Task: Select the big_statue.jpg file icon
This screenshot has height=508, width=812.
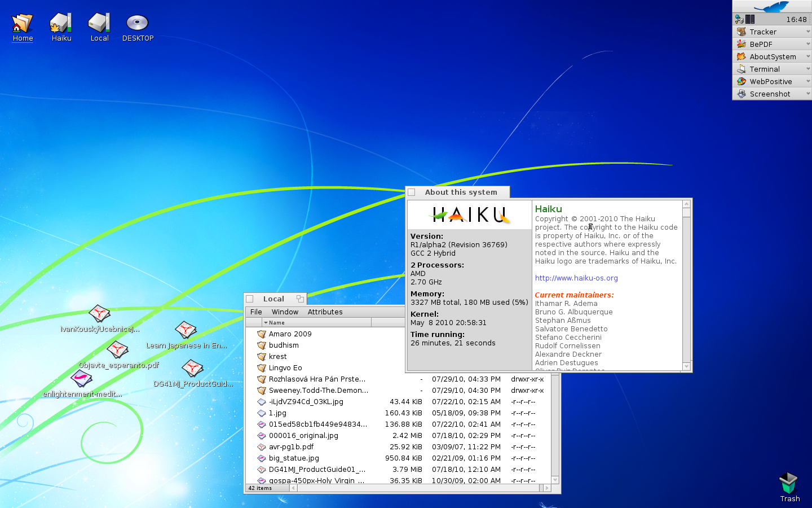Action: tap(262, 458)
